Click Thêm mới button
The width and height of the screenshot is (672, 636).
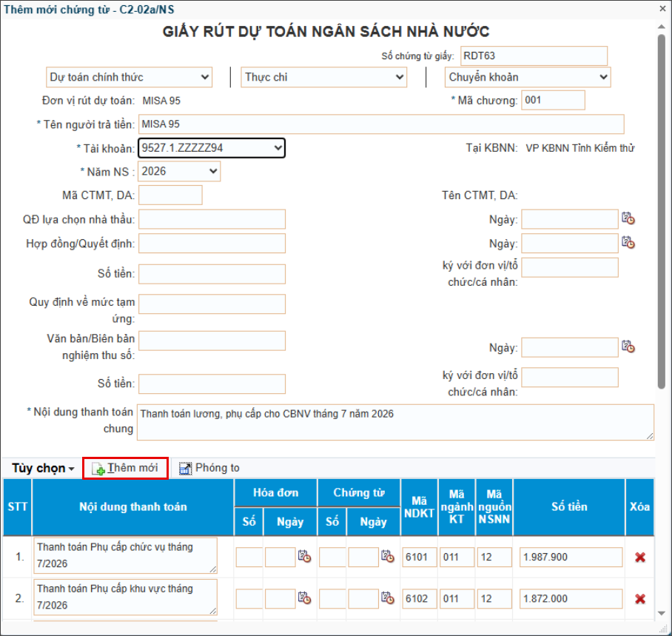[125, 468]
